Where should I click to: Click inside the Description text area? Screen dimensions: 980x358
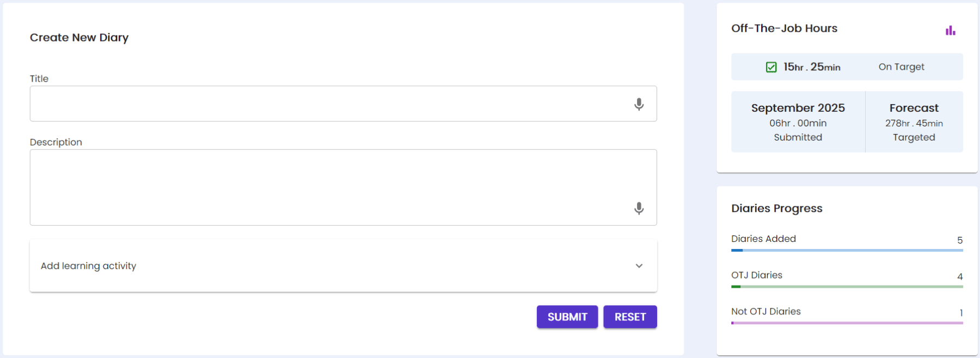point(327,187)
